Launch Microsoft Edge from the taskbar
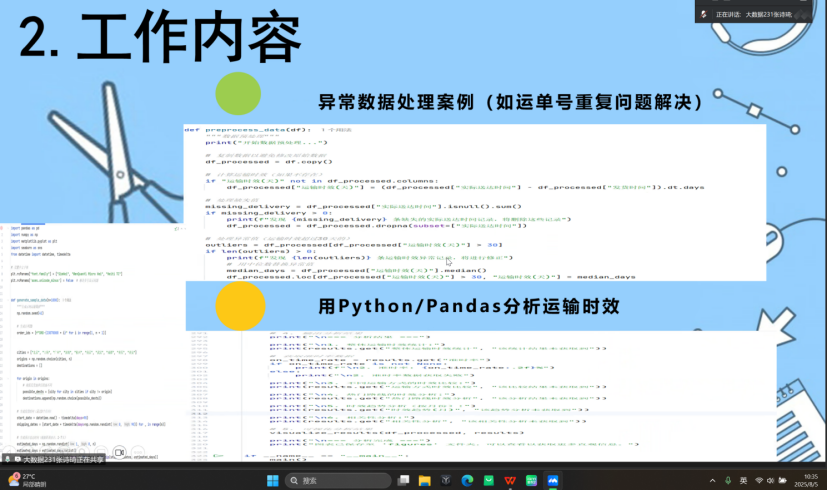 coord(465,480)
